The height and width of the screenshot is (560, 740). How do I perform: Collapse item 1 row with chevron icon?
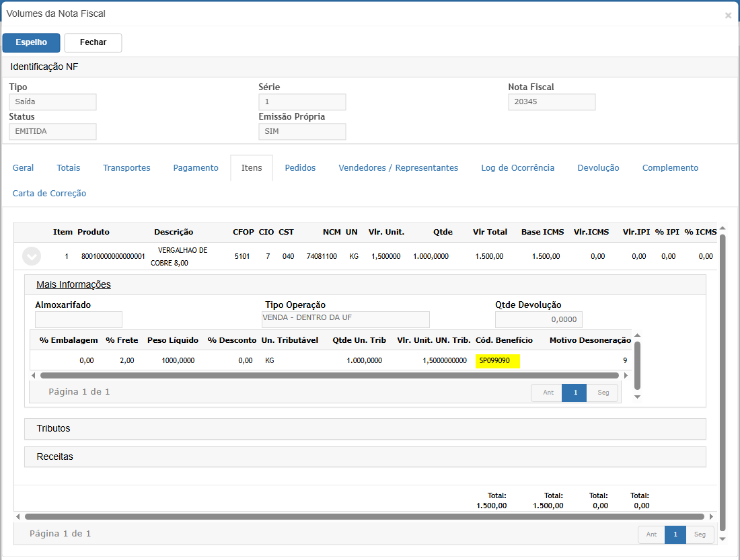[x=32, y=256]
